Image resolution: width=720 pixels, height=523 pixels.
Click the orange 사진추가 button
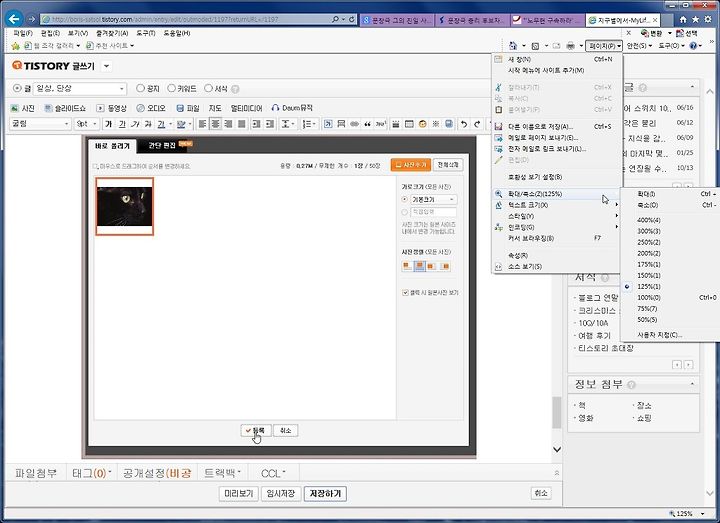(411, 165)
